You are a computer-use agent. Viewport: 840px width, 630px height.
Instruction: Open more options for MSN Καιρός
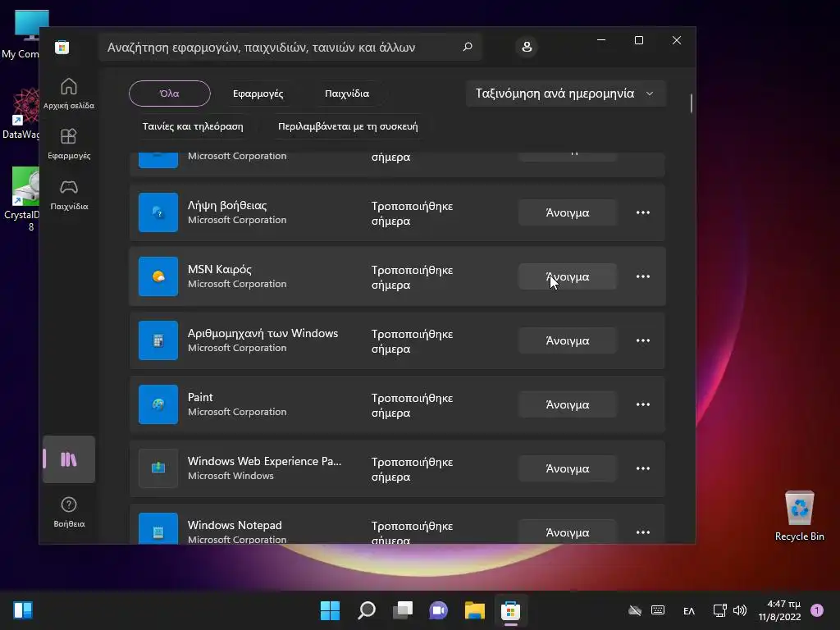643,276
